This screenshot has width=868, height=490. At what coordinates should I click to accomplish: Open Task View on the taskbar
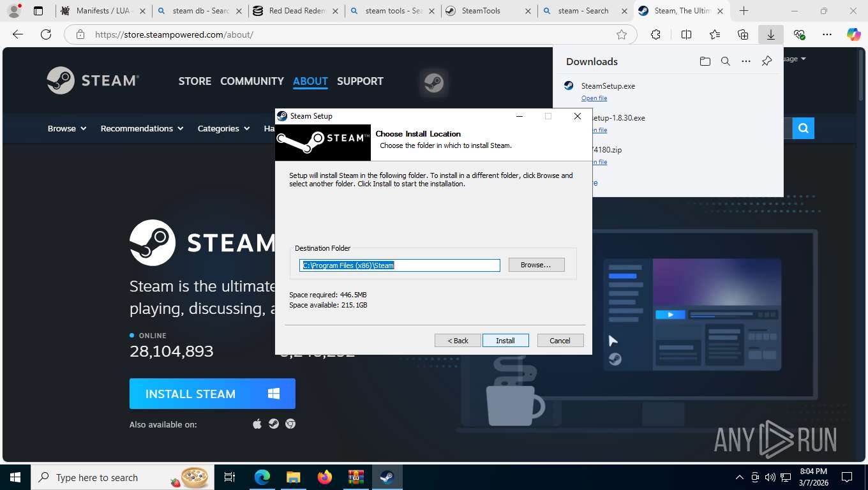(230, 477)
